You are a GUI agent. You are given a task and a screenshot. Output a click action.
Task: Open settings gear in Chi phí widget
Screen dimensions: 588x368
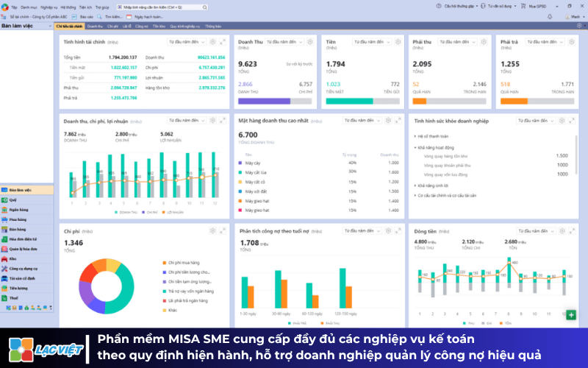(x=212, y=231)
